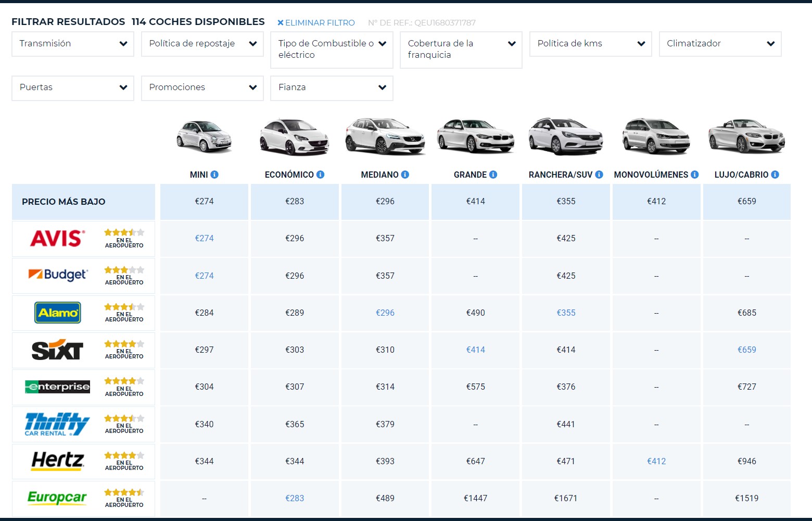The width and height of the screenshot is (812, 521).
Task: Select the Budget supplier logo
Action: [x=58, y=275]
